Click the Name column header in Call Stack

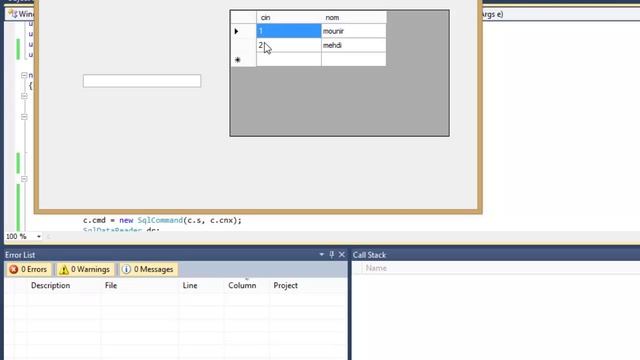(x=376, y=268)
